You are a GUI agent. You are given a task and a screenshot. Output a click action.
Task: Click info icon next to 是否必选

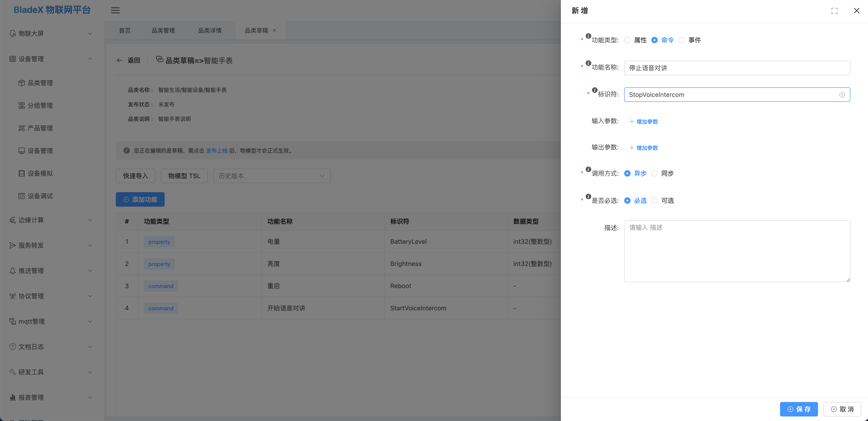(x=588, y=196)
